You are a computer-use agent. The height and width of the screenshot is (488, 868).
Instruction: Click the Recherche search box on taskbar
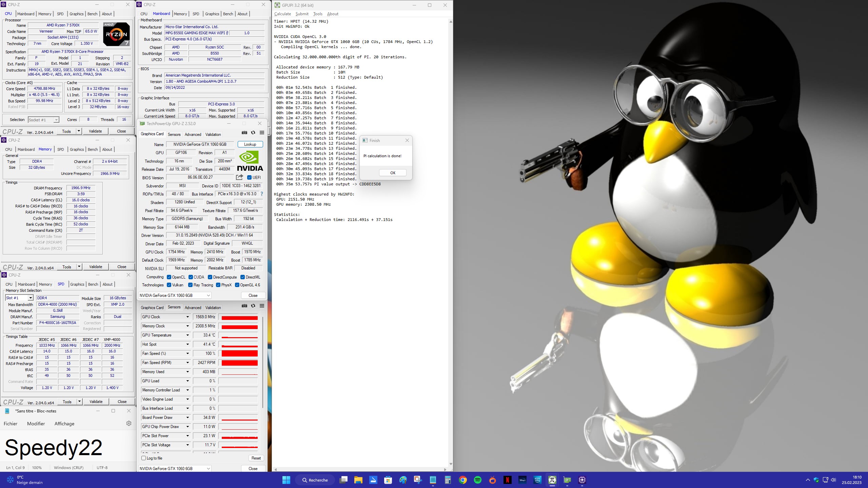point(315,480)
